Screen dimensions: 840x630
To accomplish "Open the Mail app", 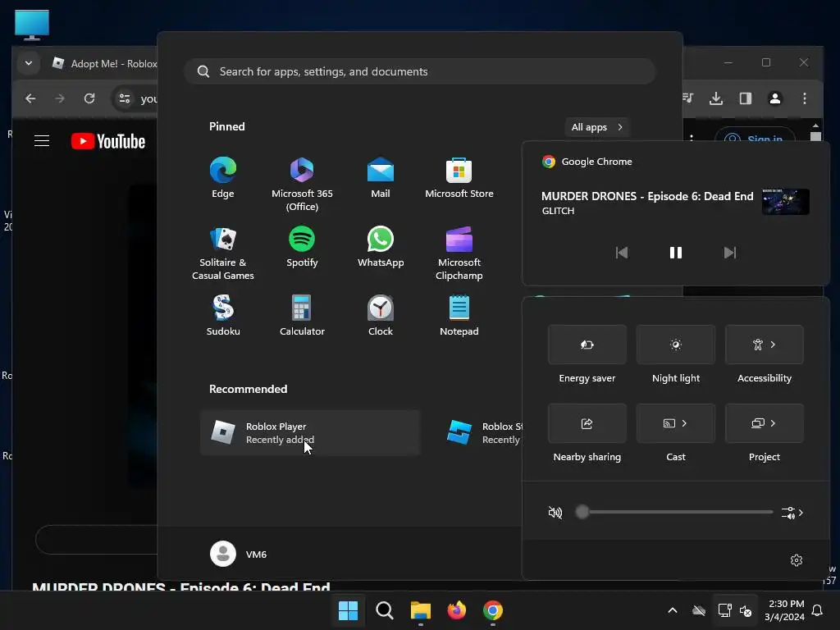I will (381, 178).
